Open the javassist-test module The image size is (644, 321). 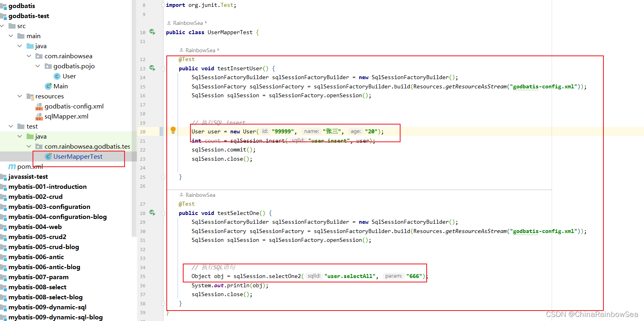28,177
